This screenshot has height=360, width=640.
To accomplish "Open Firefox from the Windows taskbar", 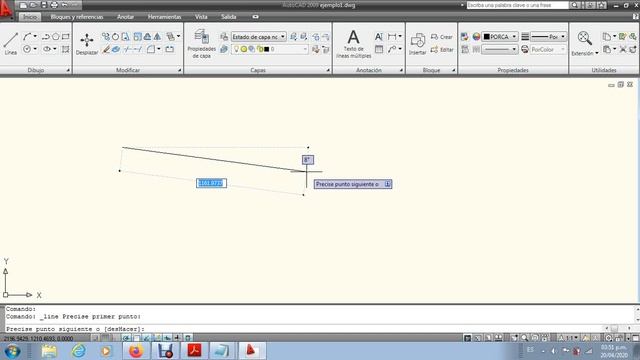I will click(x=136, y=351).
